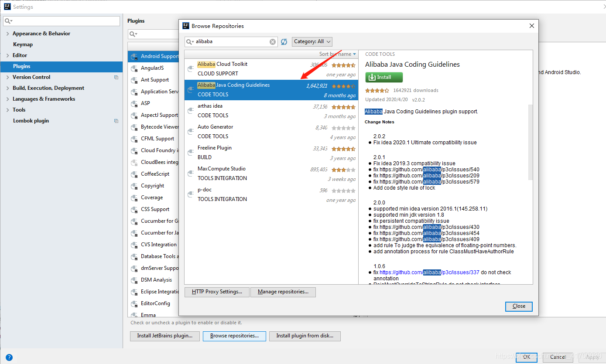Expand Appearance & Behavior settings
Image resolution: width=606 pixels, height=364 pixels.
click(x=7, y=34)
